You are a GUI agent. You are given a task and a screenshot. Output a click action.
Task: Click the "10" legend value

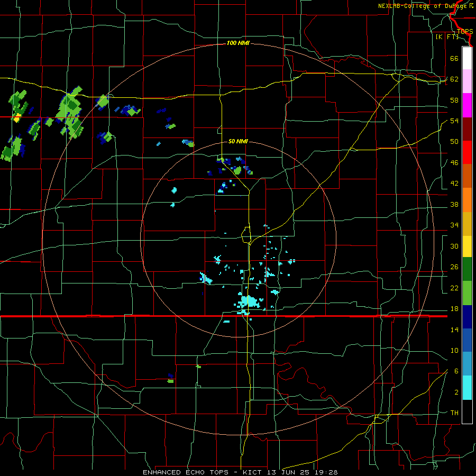pos(454,351)
